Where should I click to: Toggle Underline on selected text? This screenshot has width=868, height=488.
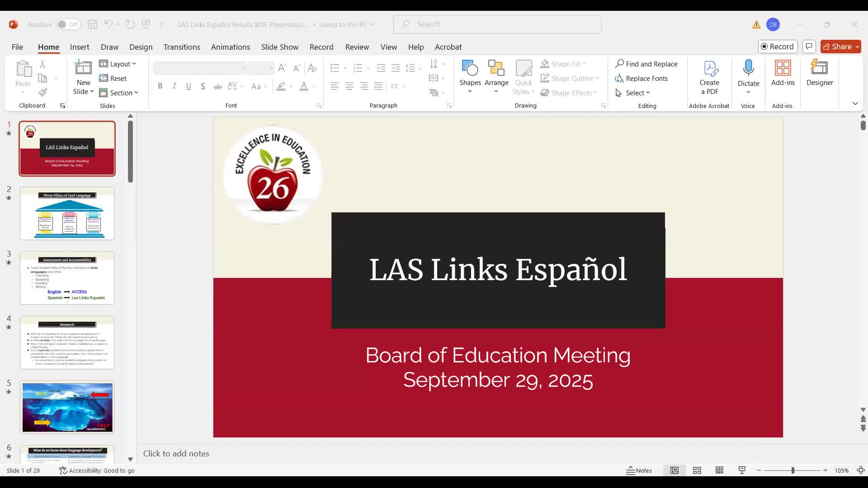click(x=189, y=86)
